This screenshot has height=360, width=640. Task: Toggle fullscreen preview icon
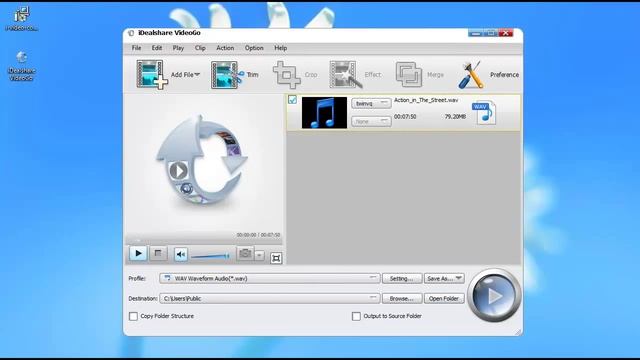pos(276,258)
